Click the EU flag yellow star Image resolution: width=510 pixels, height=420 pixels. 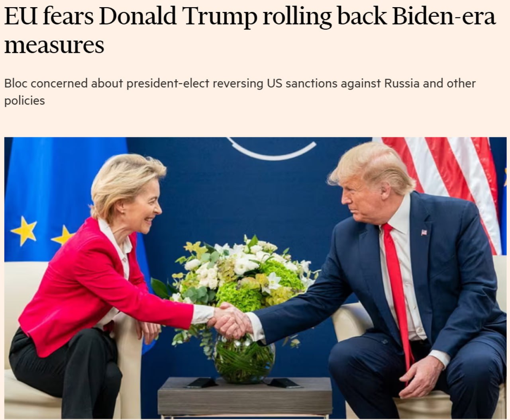pyautogui.click(x=24, y=231)
